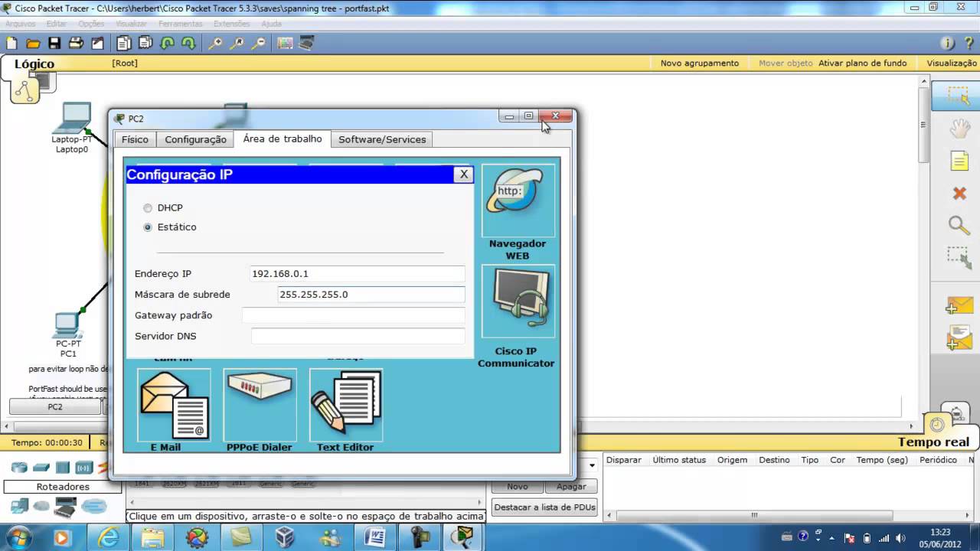
Task: Select the Routers device category icon
Action: [x=19, y=468]
